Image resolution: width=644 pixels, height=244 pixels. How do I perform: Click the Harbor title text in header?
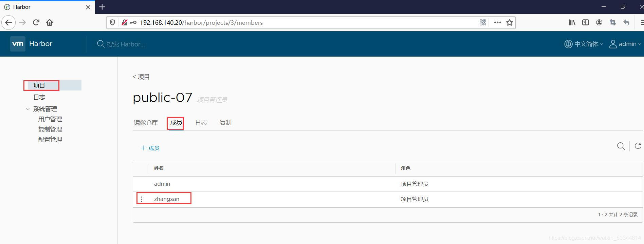[41, 44]
